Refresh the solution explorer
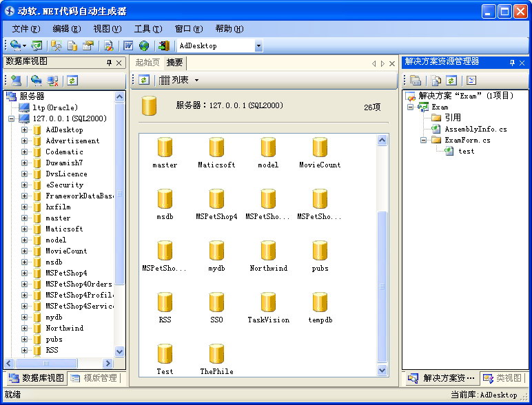This screenshot has width=532, height=405. (x=451, y=81)
